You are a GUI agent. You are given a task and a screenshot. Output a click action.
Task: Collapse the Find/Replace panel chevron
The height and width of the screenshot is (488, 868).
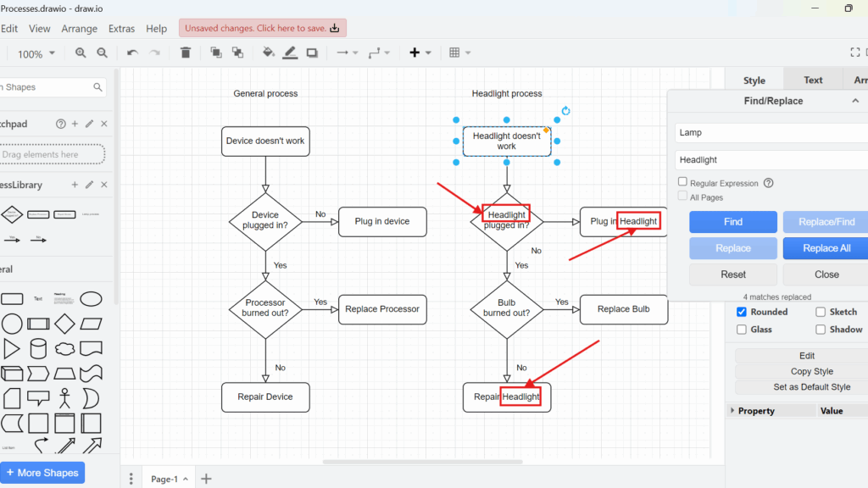(855, 100)
